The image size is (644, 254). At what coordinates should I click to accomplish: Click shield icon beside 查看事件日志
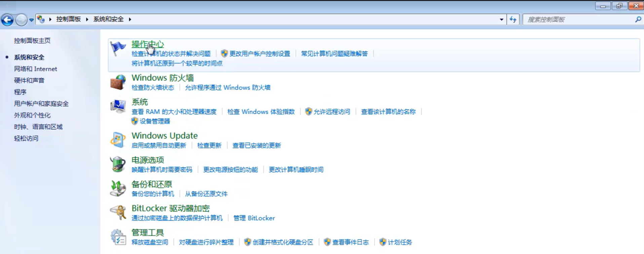point(327,242)
